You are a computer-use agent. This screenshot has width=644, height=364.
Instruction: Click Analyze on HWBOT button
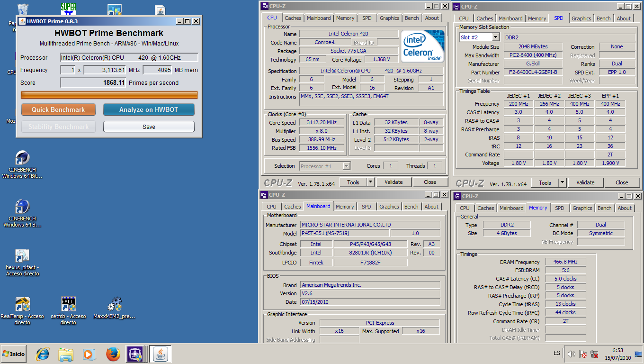[x=149, y=109]
